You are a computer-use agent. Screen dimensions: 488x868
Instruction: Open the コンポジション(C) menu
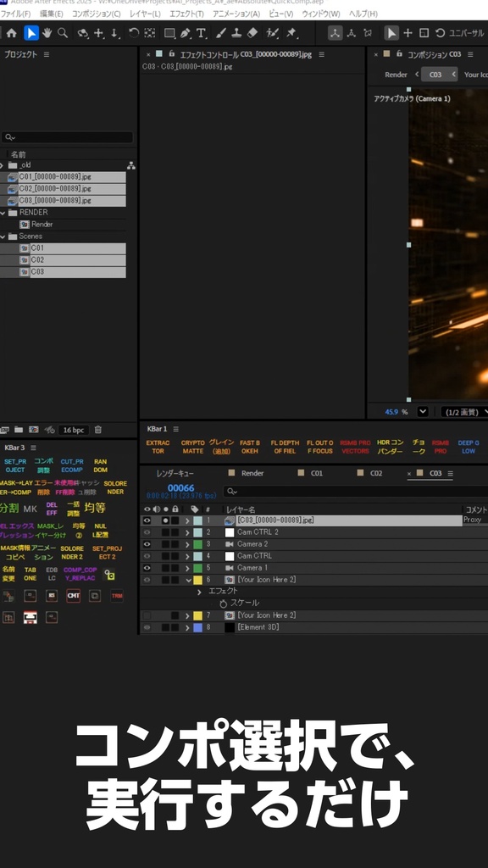[97, 14]
